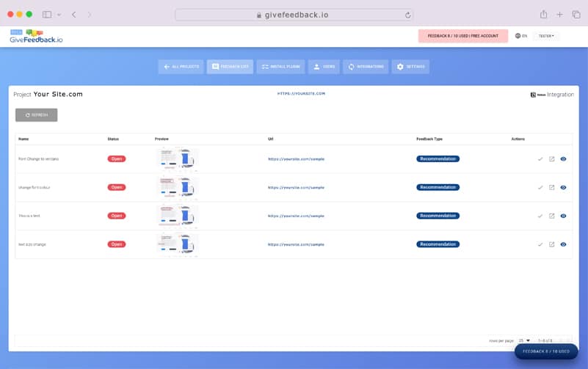Open preview thumbnail for 'text size change'
The image size is (588, 369).
(x=178, y=244)
